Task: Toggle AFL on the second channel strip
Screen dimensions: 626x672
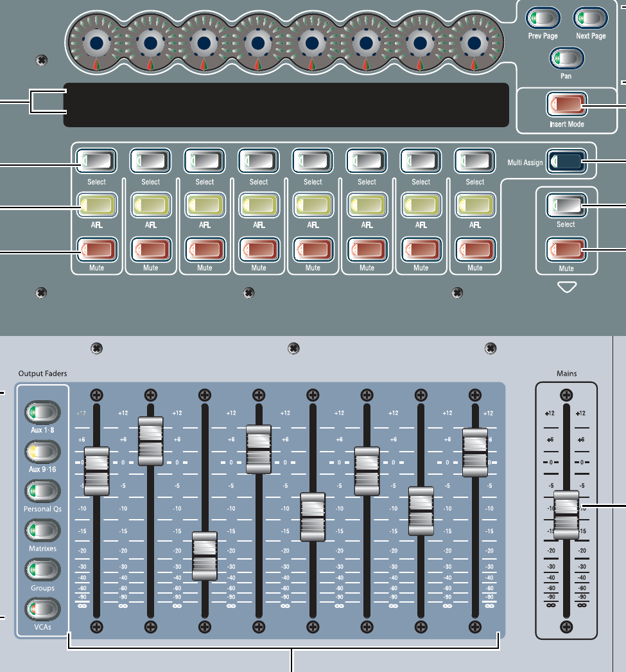Action: [x=151, y=206]
